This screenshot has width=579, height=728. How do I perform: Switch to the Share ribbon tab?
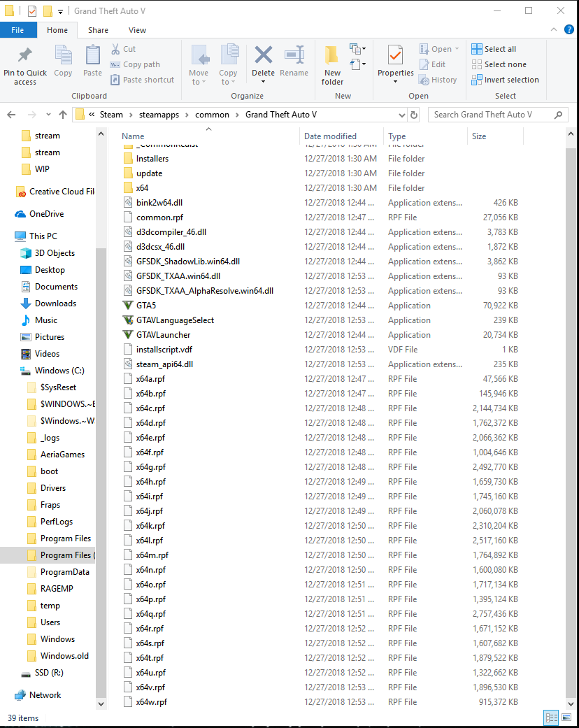click(x=98, y=29)
